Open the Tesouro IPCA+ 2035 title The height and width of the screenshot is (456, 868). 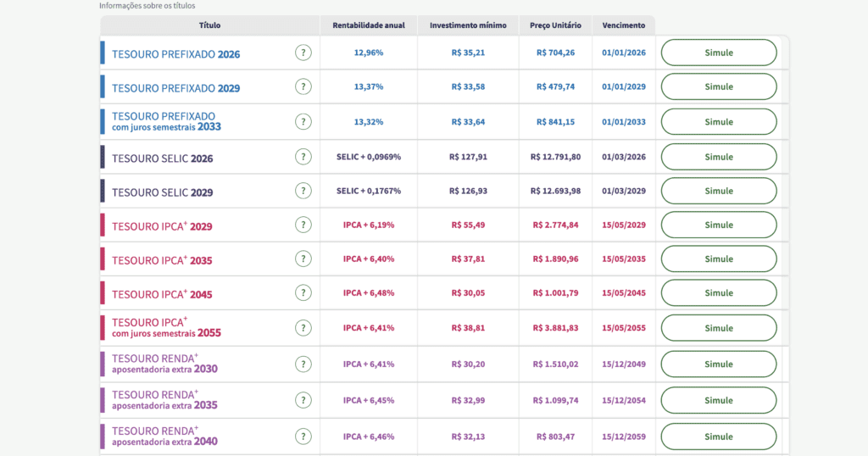point(162,260)
